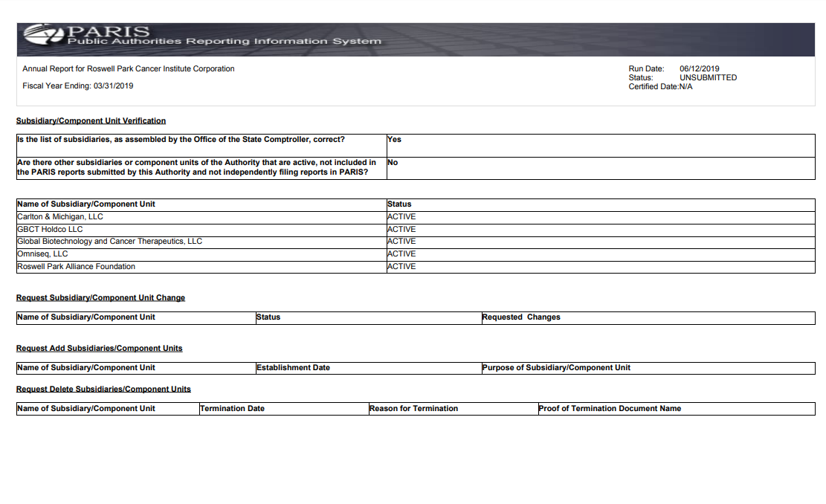Select "Annual Report for Roswell Park Cancer Institute Corporation"
The image size is (826, 504).
129,68
